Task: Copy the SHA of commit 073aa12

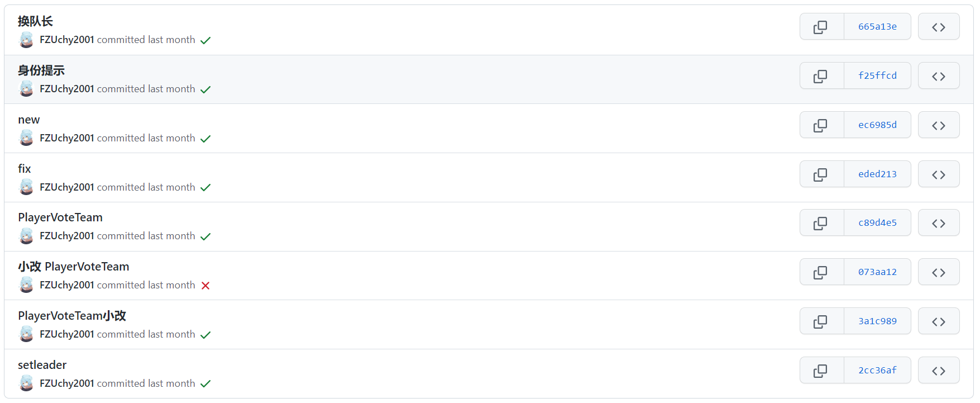Action: [821, 272]
